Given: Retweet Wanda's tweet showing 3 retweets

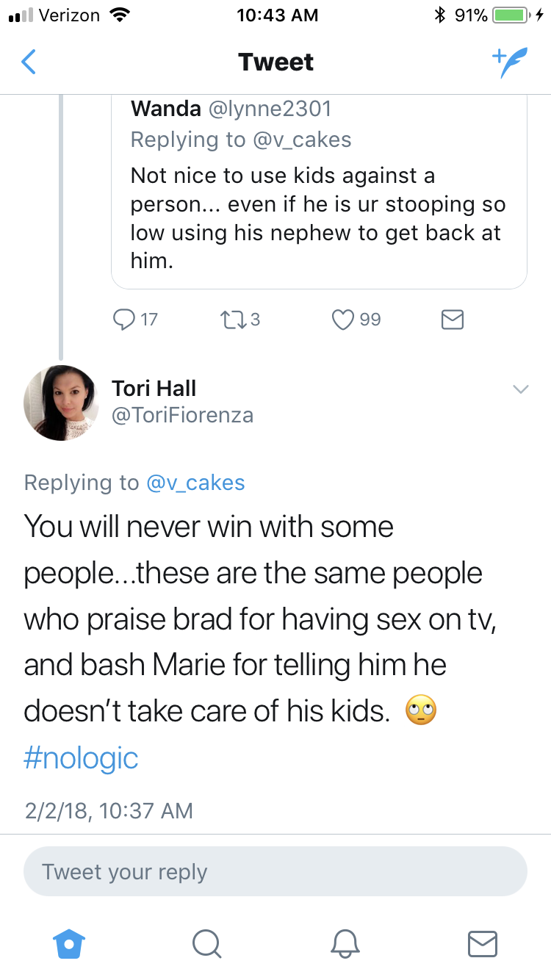Looking at the screenshot, I should pos(240,319).
